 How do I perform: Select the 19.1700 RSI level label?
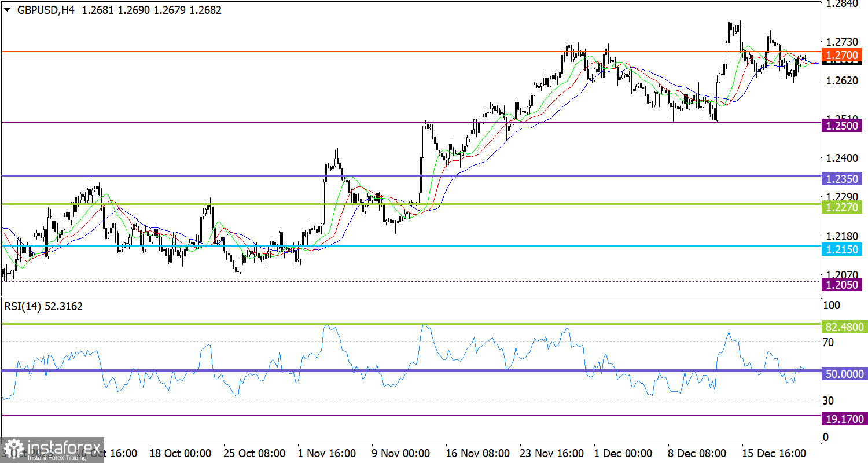(843, 418)
